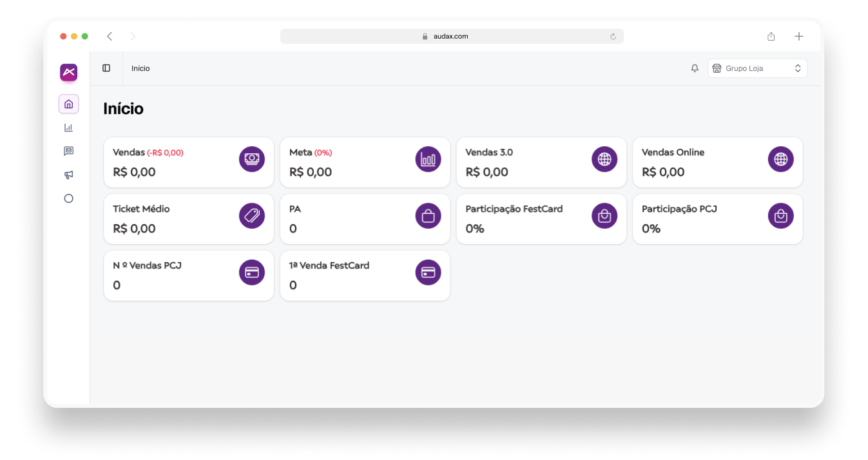Viewport: 868px width, 460px height.
Task: Click the Início breadcrumb label
Action: [140, 68]
